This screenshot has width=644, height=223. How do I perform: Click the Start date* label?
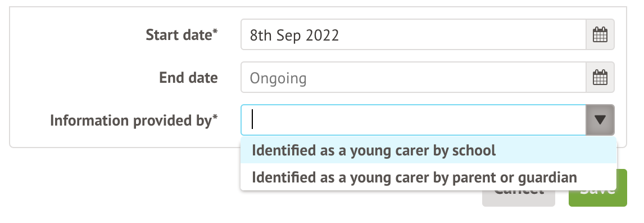point(182,35)
